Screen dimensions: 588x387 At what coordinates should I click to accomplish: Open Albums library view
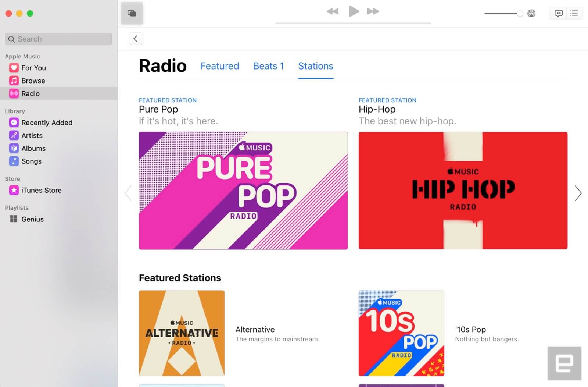pos(33,148)
